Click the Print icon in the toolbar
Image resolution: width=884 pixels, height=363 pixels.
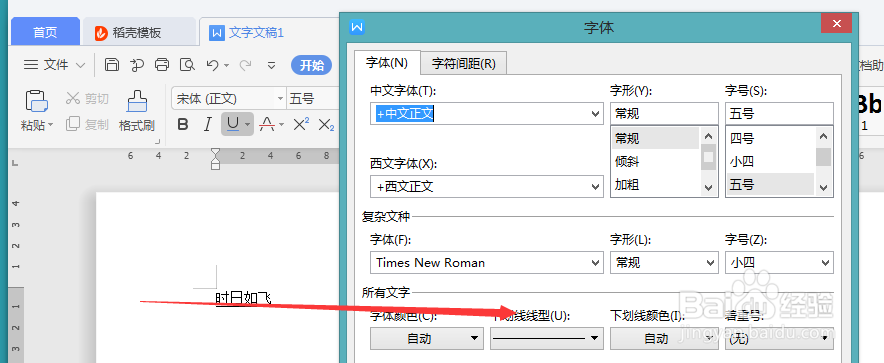(x=162, y=65)
